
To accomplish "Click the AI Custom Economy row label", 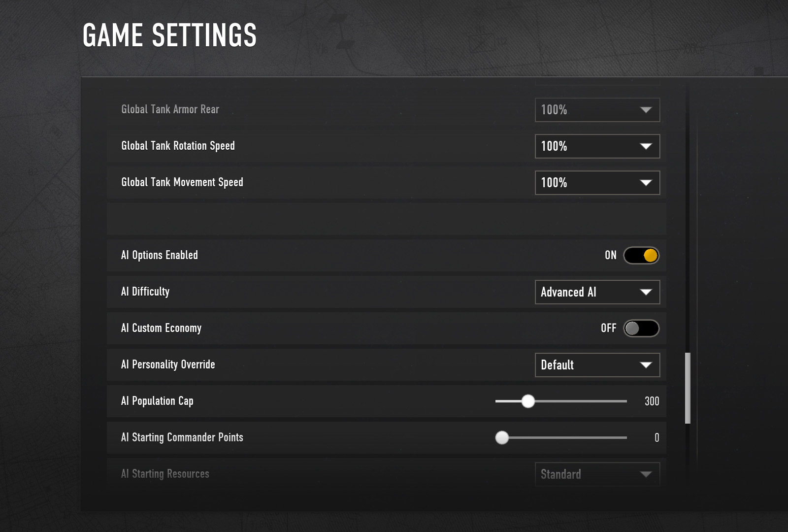I will pos(161,328).
